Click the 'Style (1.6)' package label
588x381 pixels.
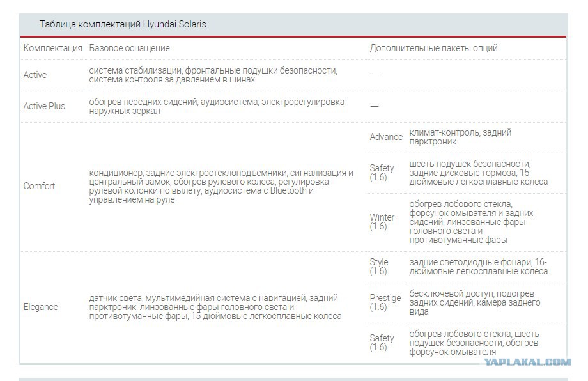pyautogui.click(x=379, y=266)
